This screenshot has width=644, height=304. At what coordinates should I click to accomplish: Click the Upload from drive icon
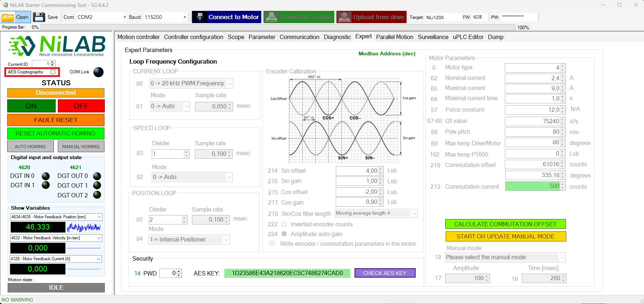[344, 17]
